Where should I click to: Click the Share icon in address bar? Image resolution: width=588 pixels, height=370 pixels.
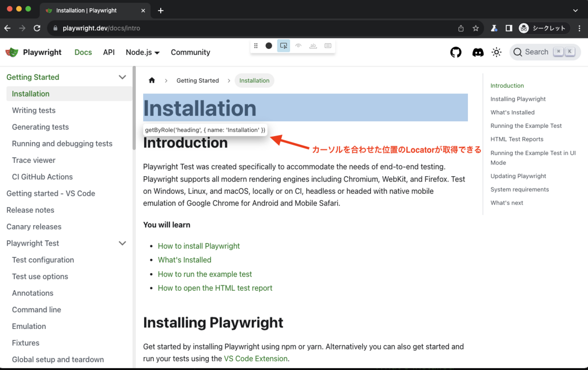click(x=461, y=28)
